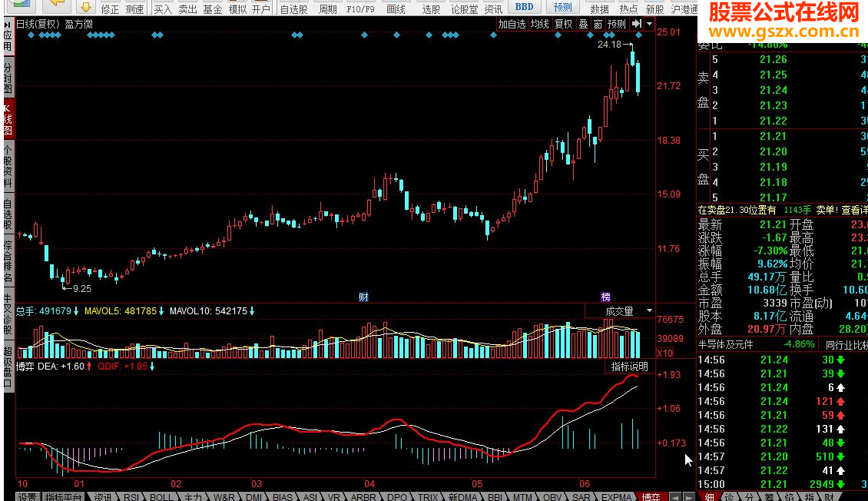Select the BIAS indicator tab

[283, 496]
